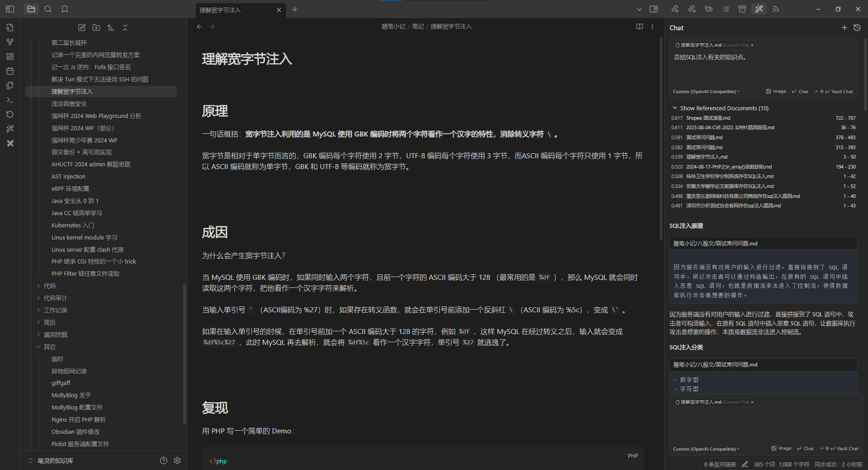Toggle the right sidebar panel
This screenshot has width=868, height=470.
(654, 9)
